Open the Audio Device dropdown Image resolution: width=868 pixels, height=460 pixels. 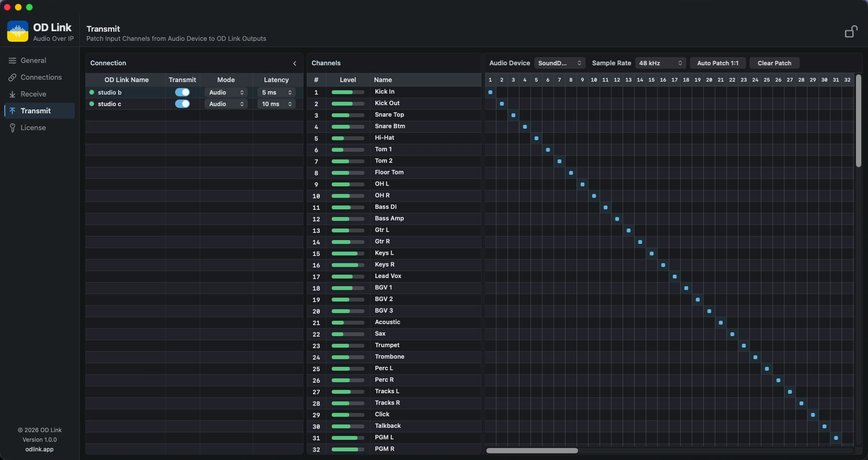[560, 63]
